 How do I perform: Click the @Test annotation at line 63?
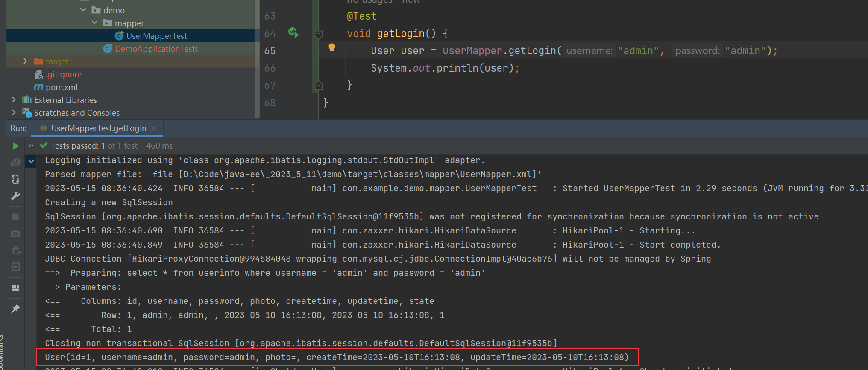(361, 16)
